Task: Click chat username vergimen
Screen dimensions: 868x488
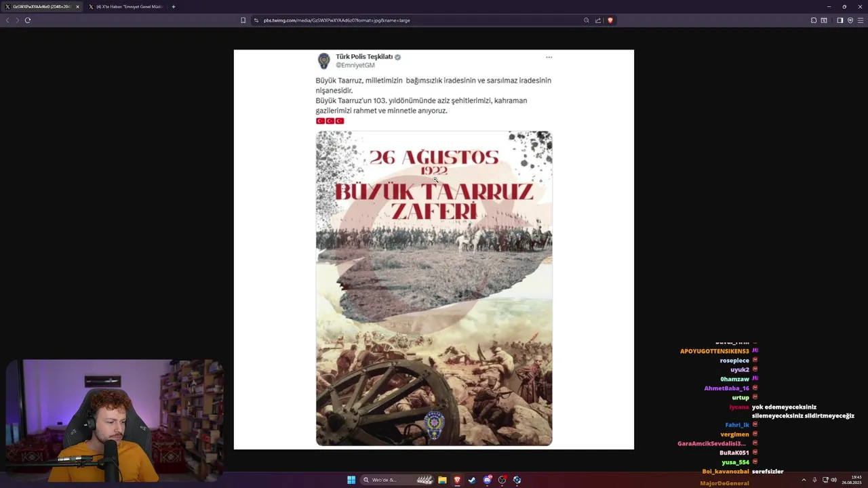Action: point(734,434)
